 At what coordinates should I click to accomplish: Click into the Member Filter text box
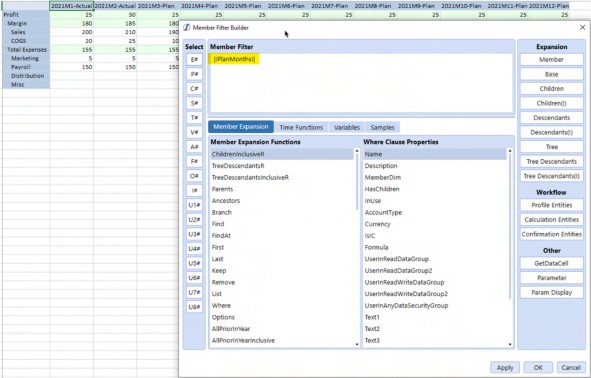[x=361, y=83]
